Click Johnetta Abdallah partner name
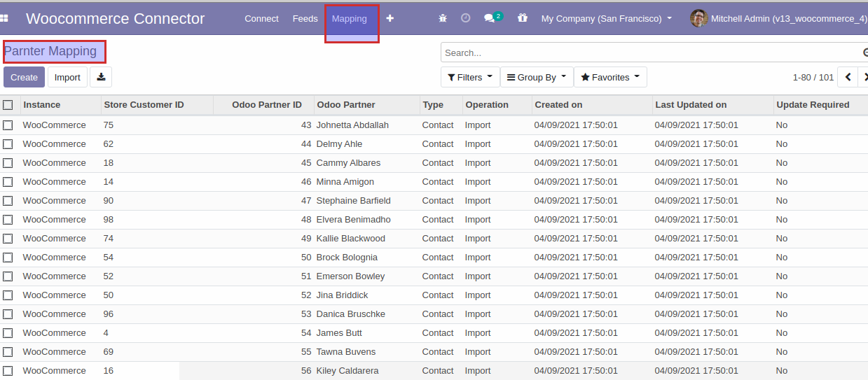The image size is (868, 380). click(x=352, y=125)
